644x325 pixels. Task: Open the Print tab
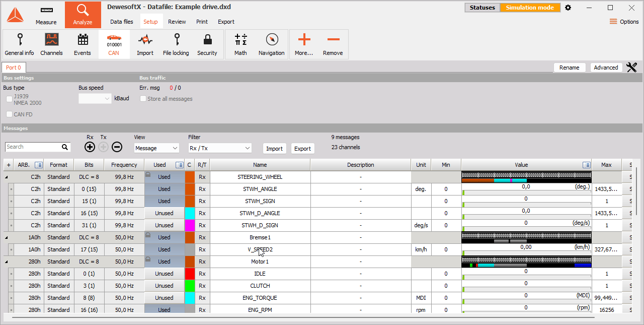[x=202, y=22]
